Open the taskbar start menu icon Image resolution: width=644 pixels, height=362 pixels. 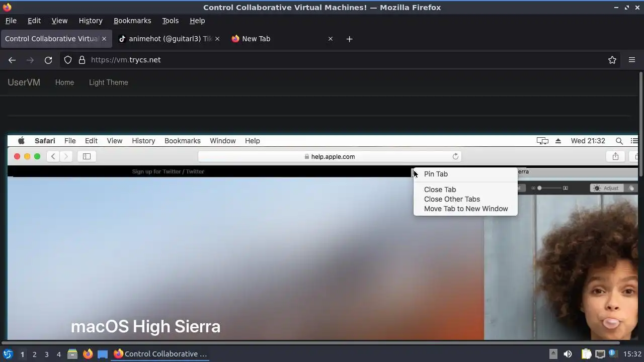pyautogui.click(x=8, y=354)
